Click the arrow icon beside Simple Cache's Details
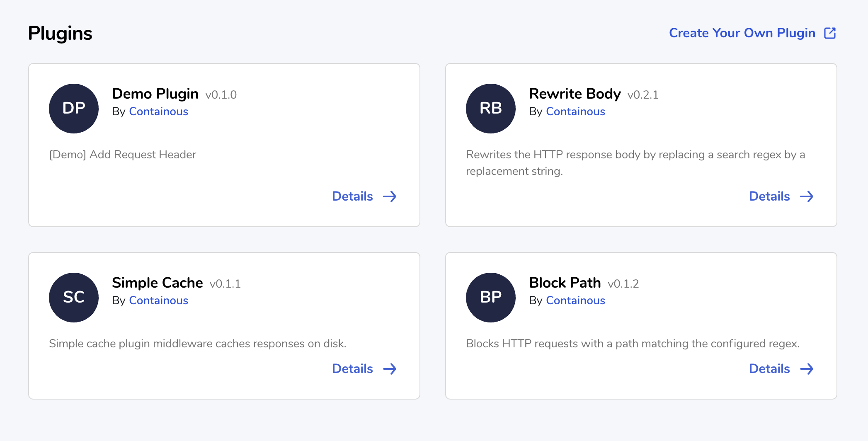 click(390, 369)
